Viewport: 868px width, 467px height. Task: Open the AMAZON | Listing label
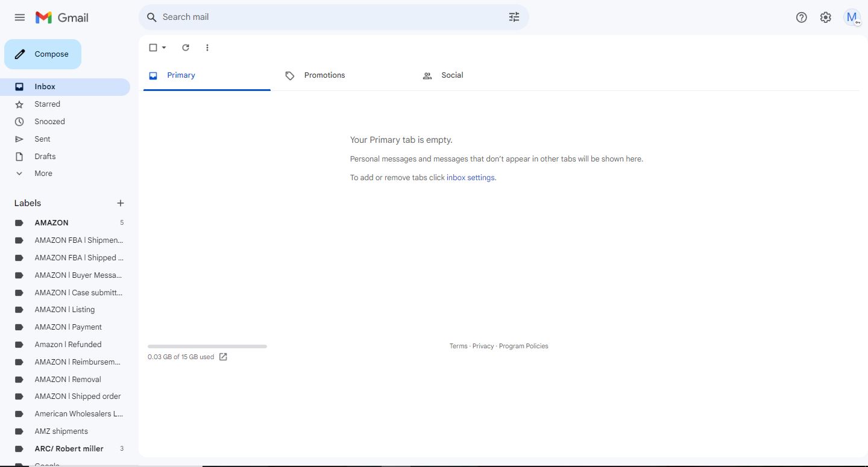(x=65, y=310)
